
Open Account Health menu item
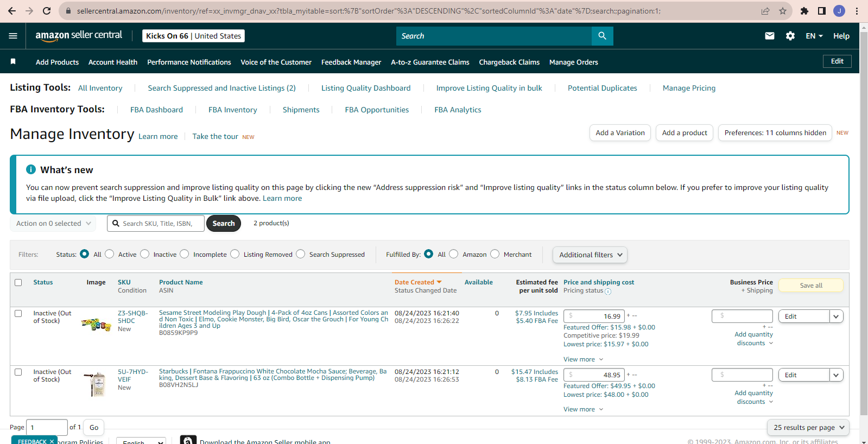[113, 62]
